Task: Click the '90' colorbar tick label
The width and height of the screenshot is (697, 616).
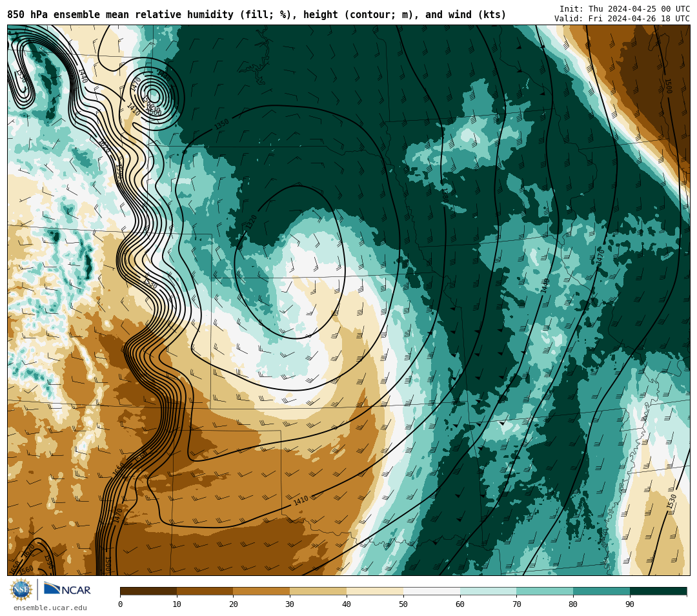Action: point(630,604)
